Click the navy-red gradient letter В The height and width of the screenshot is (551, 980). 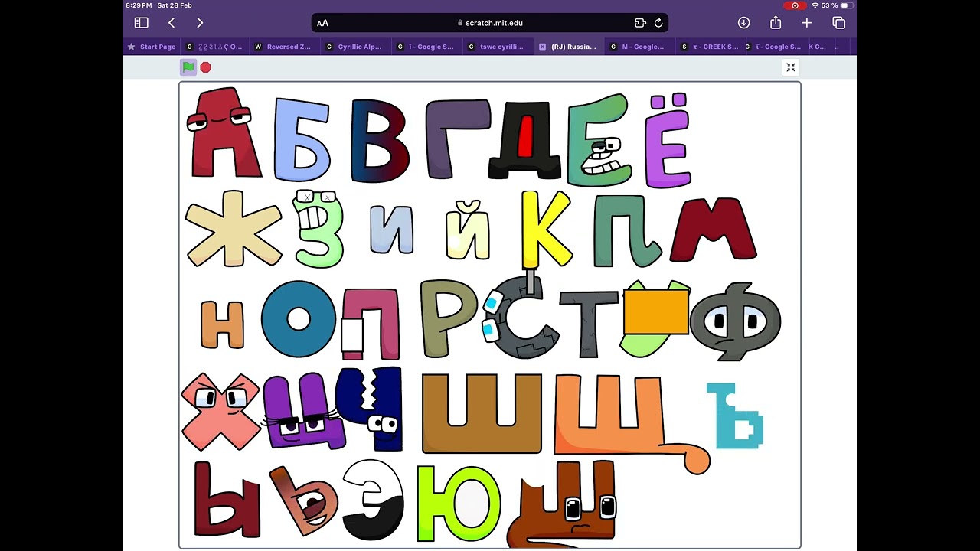point(380,140)
